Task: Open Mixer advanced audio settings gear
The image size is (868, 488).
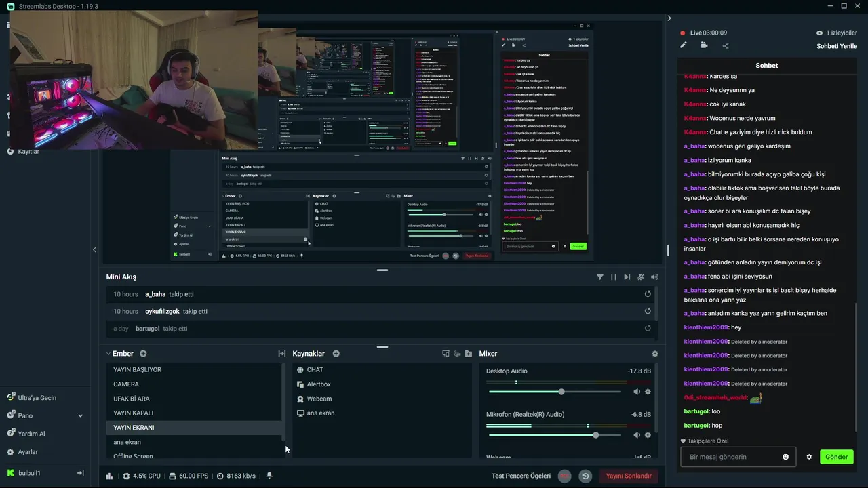Action: click(654, 354)
